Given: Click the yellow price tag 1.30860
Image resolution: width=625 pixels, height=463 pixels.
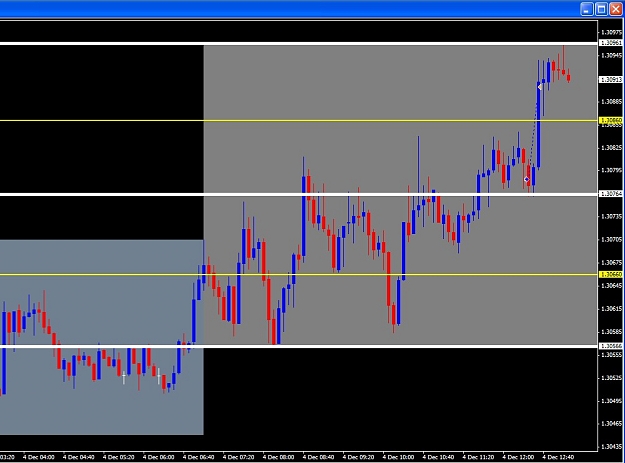Looking at the screenshot, I should point(611,120).
